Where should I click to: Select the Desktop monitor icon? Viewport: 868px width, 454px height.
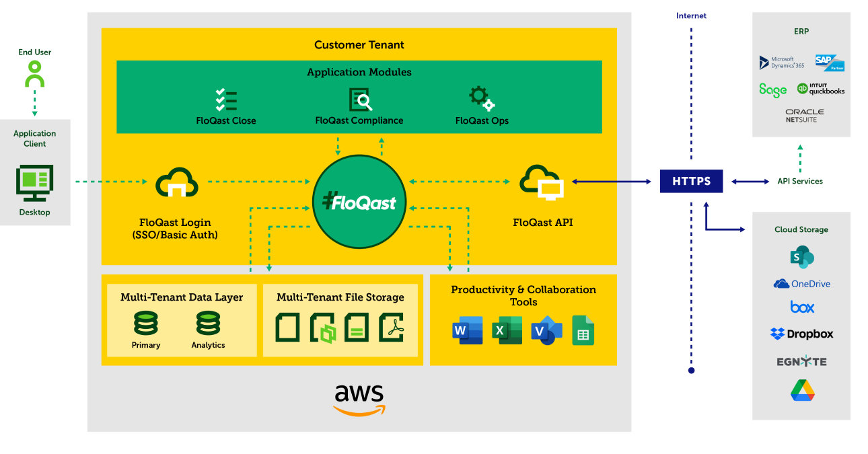34,183
